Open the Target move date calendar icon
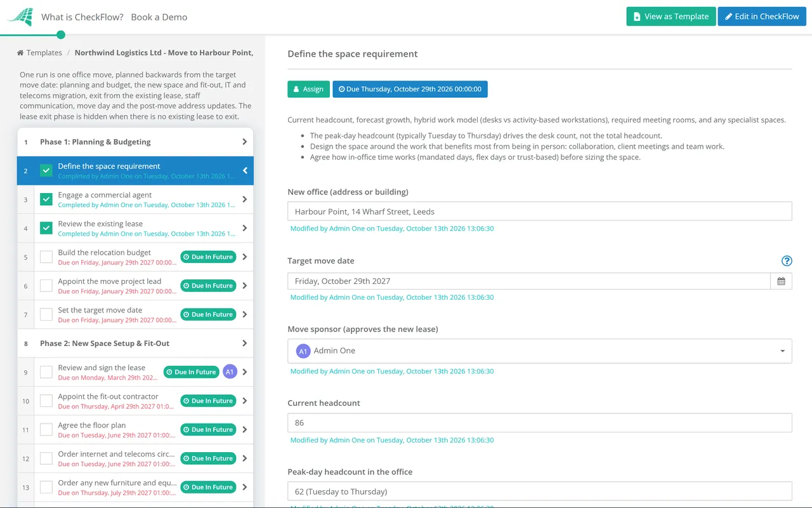This screenshot has height=508, width=812. click(x=781, y=281)
